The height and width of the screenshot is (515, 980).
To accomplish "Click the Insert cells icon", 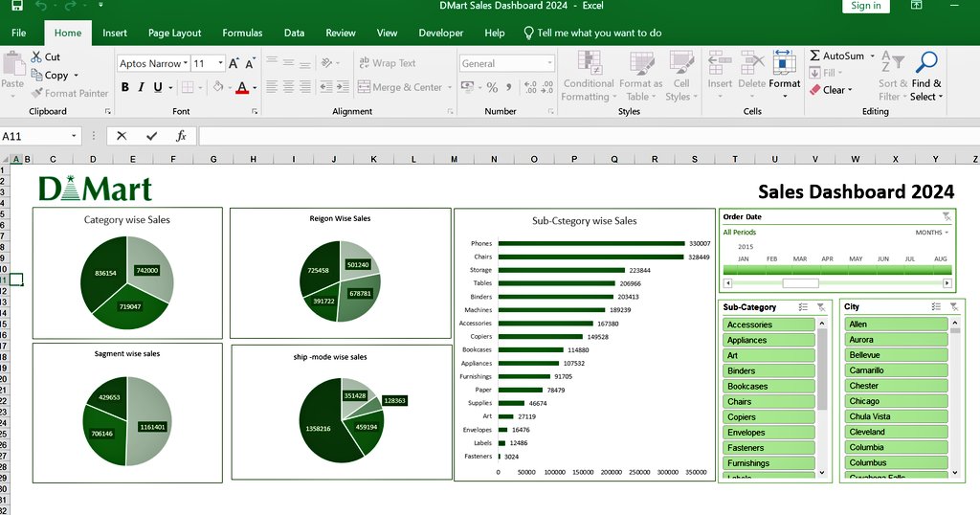I will 720,63.
